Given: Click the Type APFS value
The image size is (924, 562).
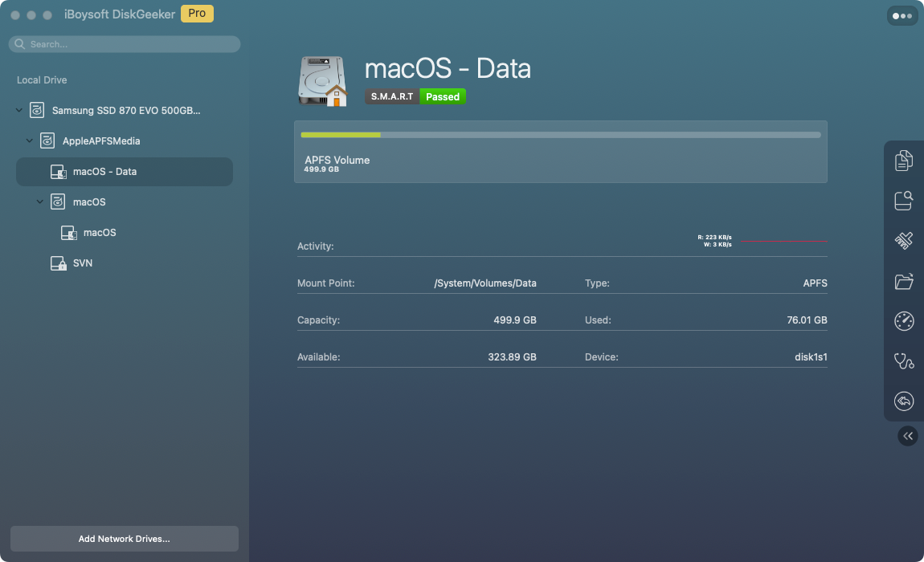Looking at the screenshot, I should pos(815,283).
